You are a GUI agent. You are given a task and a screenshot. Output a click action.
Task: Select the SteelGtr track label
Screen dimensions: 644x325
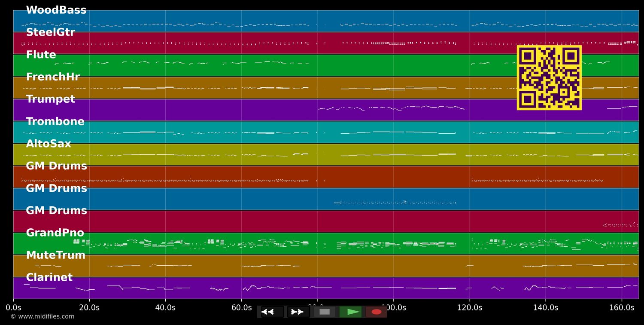[x=50, y=33]
